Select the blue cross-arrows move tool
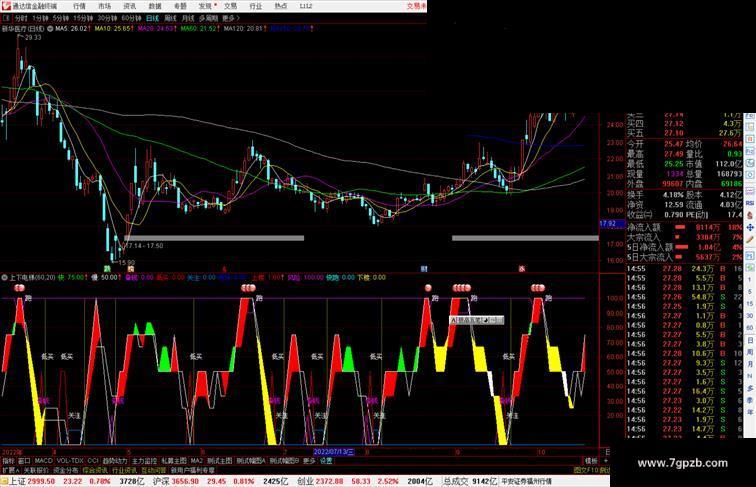Viewport: 756px width, 487px height. (750, 228)
